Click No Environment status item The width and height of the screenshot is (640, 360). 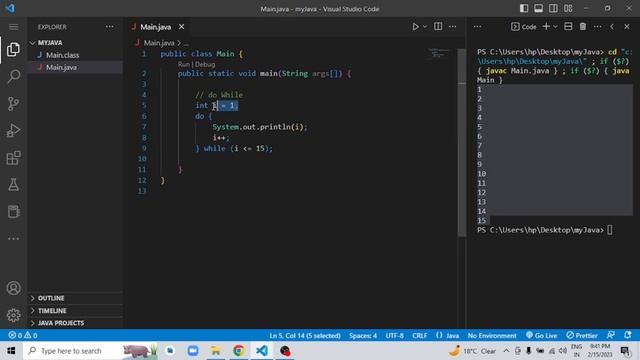[492, 336]
